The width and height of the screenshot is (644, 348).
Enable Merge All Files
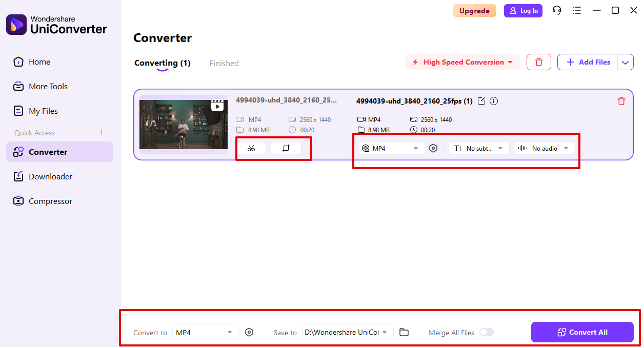point(486,332)
